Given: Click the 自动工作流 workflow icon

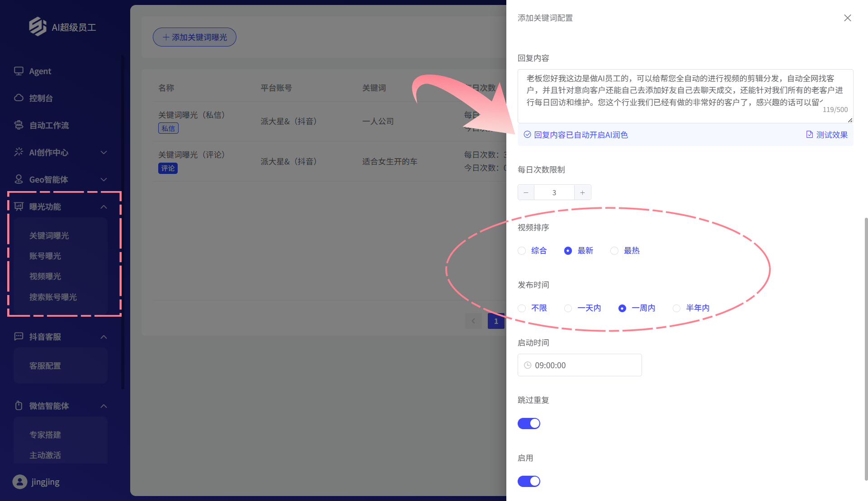Looking at the screenshot, I should (19, 125).
